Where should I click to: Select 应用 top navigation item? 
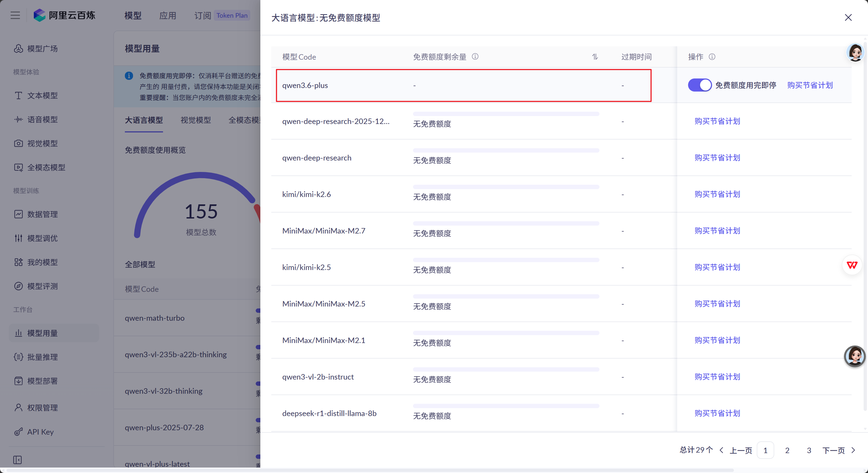pos(168,16)
